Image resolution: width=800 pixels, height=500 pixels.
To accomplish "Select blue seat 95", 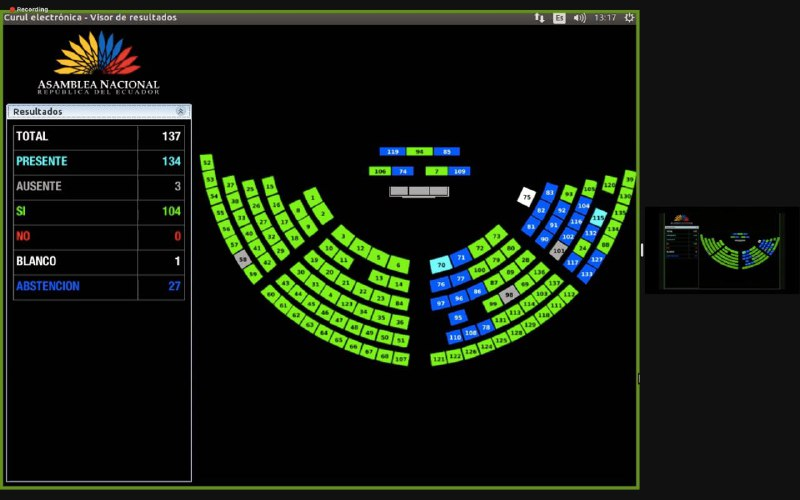I will click(458, 317).
